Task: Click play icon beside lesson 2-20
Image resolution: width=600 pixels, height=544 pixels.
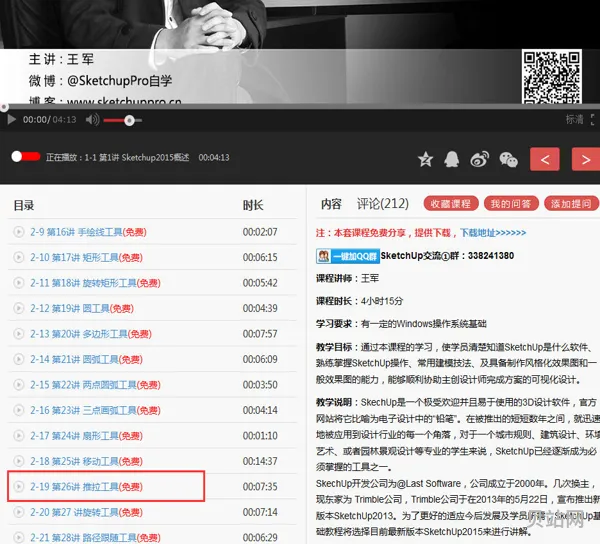Action: pyautogui.click(x=18, y=512)
